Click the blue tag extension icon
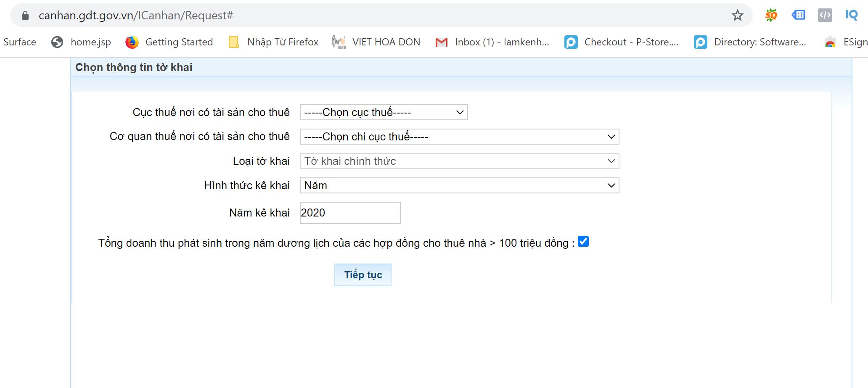The width and height of the screenshot is (868, 388). [798, 16]
